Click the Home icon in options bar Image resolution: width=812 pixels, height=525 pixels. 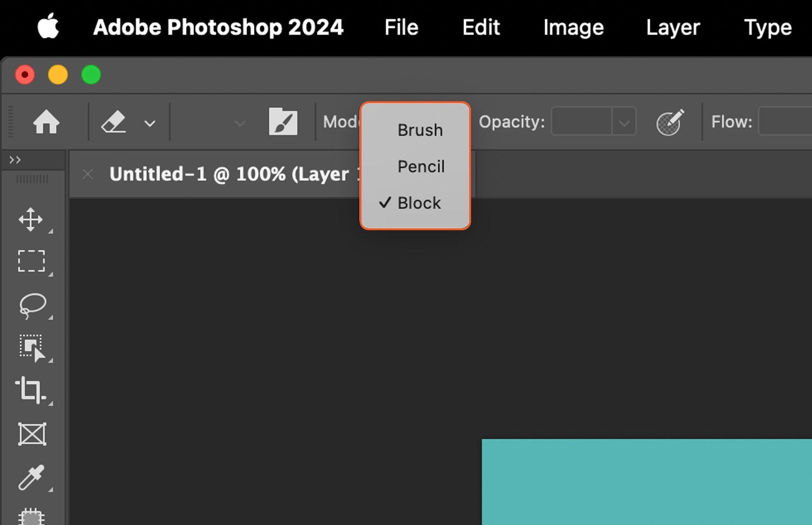click(x=46, y=122)
